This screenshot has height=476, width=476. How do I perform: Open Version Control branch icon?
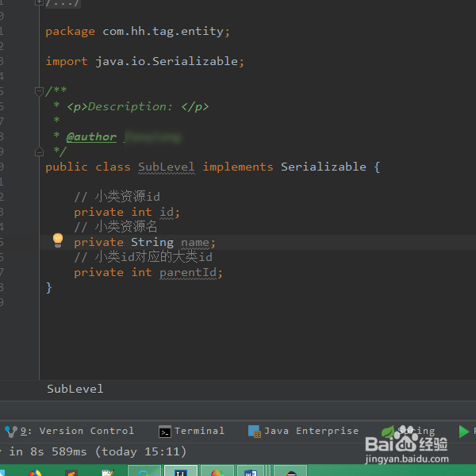tap(11, 432)
